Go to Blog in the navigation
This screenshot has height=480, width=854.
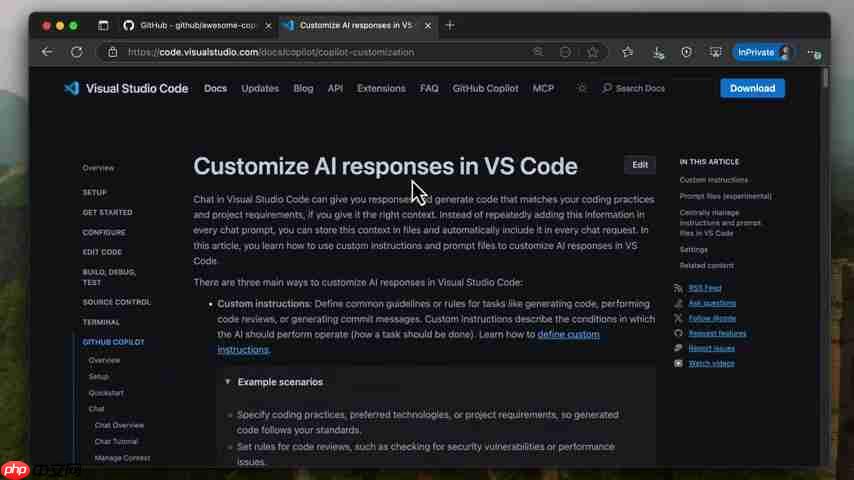[303, 88]
